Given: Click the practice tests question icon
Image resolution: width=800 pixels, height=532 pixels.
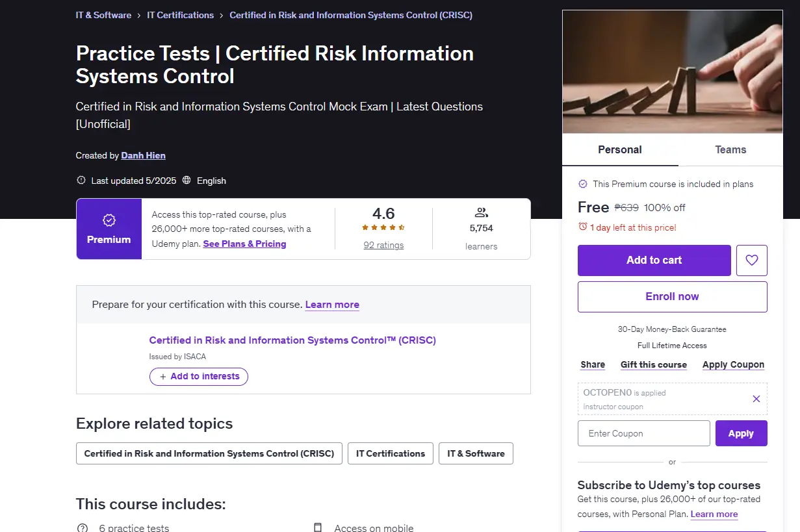Looking at the screenshot, I should click(x=83, y=527).
